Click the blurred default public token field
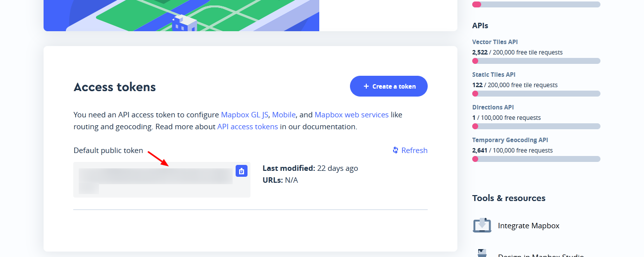 (x=155, y=177)
